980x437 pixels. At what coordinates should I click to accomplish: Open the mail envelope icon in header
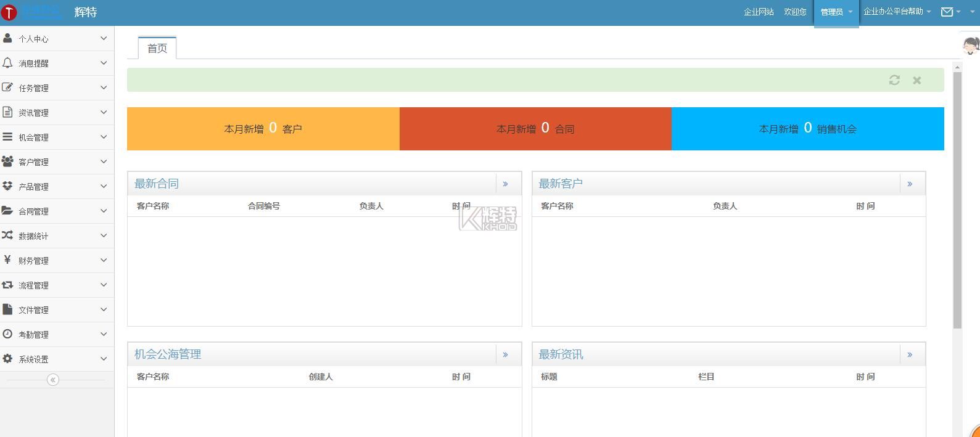947,12
